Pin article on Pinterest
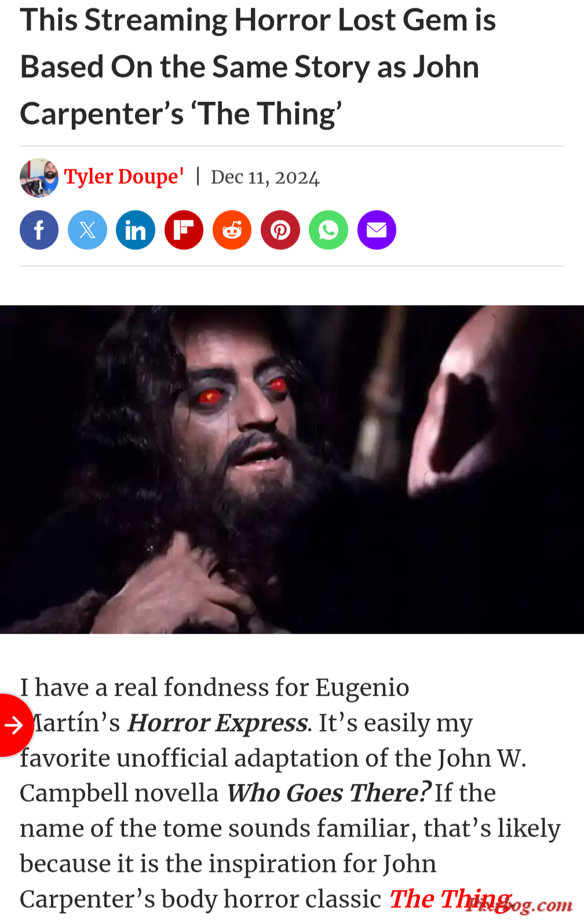584x924 pixels. pyautogui.click(x=280, y=230)
